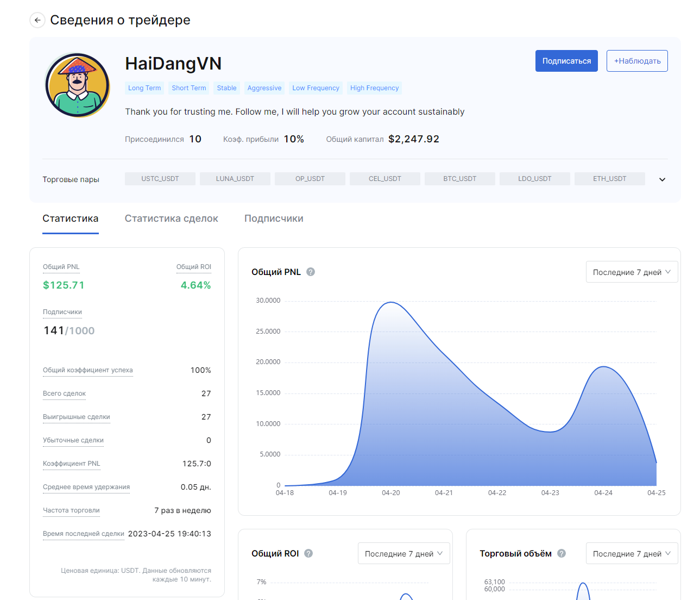The height and width of the screenshot is (600, 700).
Task: Open help icon next to Общий ROI chart
Action: pos(308,553)
